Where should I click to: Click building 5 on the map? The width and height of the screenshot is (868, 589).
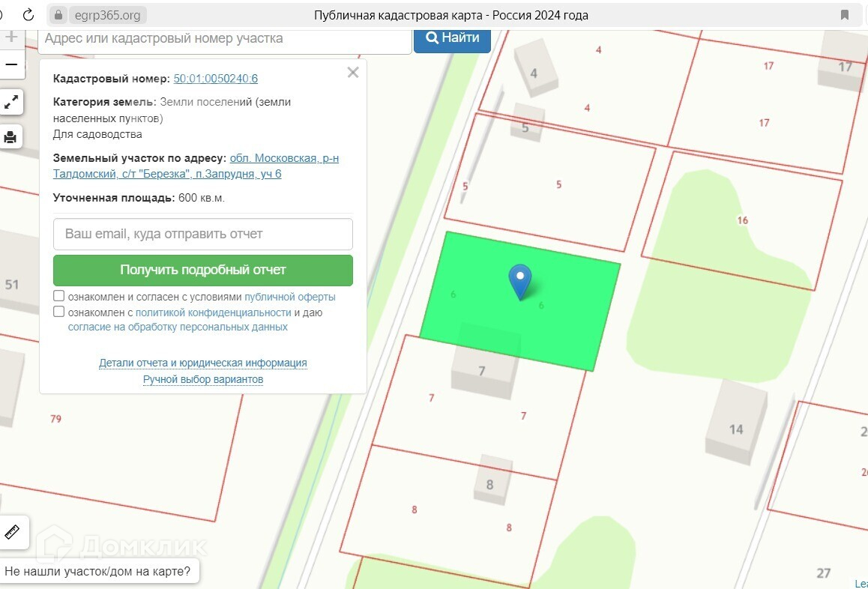coord(526,123)
